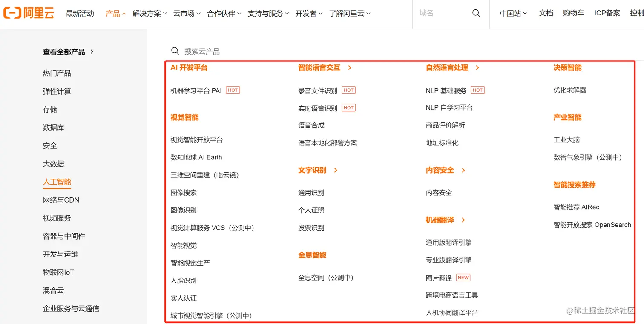Click the search icon beside 搜索云产品
The width and height of the screenshot is (644, 324).
(175, 51)
